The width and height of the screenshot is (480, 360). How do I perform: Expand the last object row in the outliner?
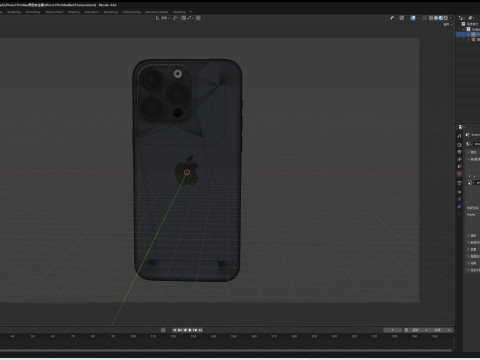tap(468, 39)
